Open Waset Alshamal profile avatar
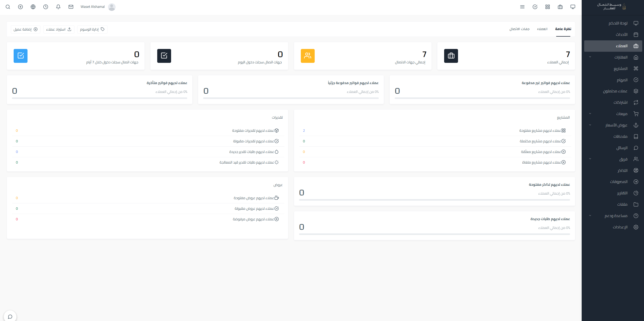 point(112,7)
